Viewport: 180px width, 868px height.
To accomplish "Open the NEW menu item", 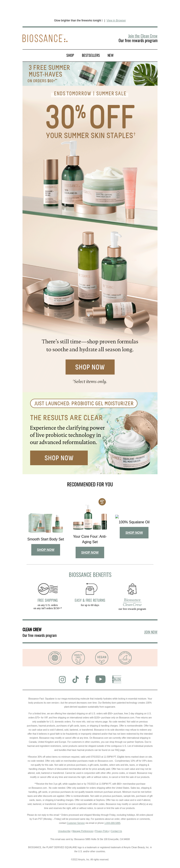I will click(110, 55).
